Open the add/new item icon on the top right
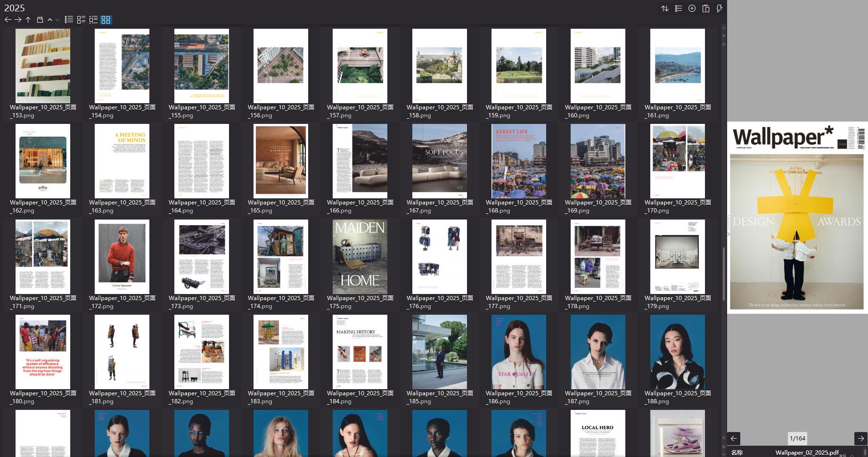This screenshot has height=457, width=868. click(692, 8)
